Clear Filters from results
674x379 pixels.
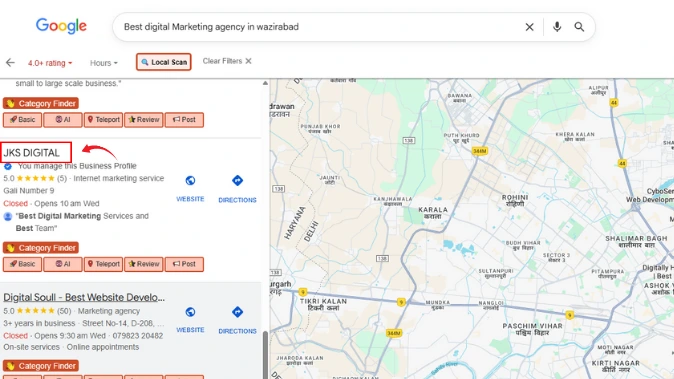(227, 61)
